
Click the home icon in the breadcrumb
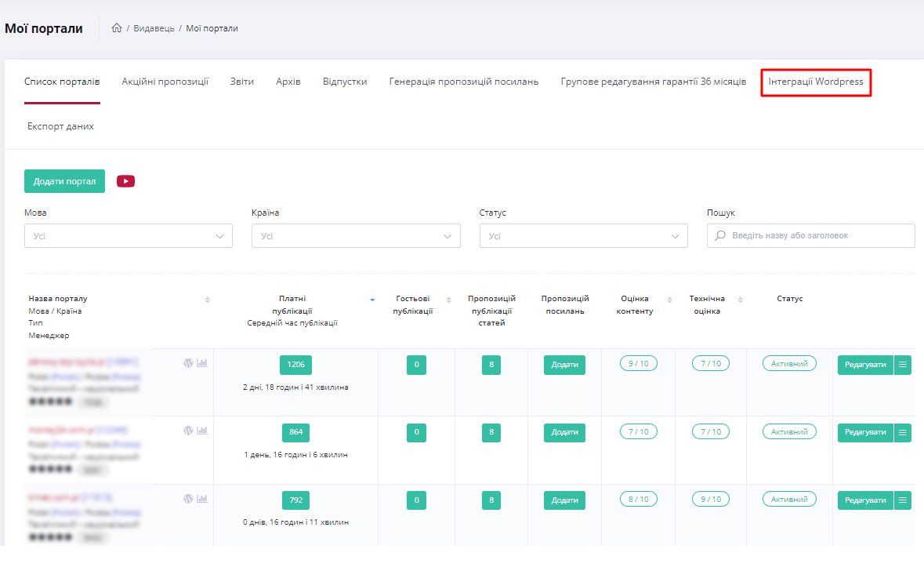(117, 27)
